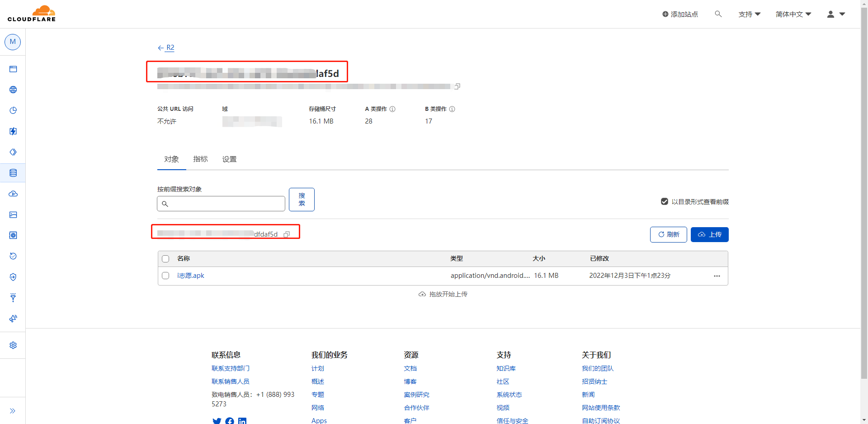Switch to the 设置 tab
The image size is (868, 424).
coord(229,159)
